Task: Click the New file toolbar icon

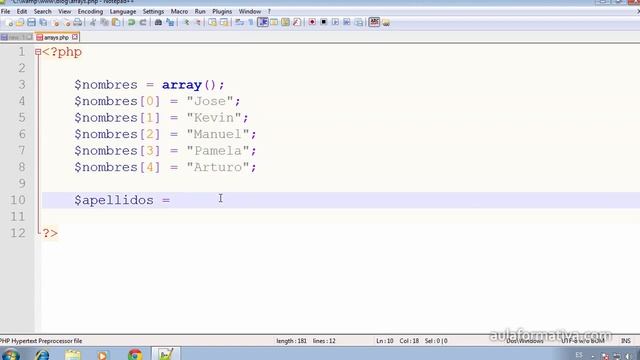Action: [9, 22]
